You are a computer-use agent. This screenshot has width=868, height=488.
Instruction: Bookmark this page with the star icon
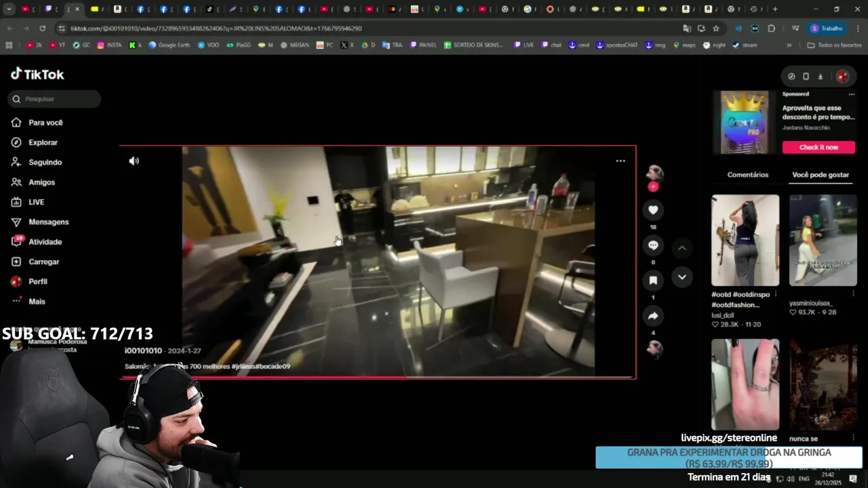tap(716, 28)
